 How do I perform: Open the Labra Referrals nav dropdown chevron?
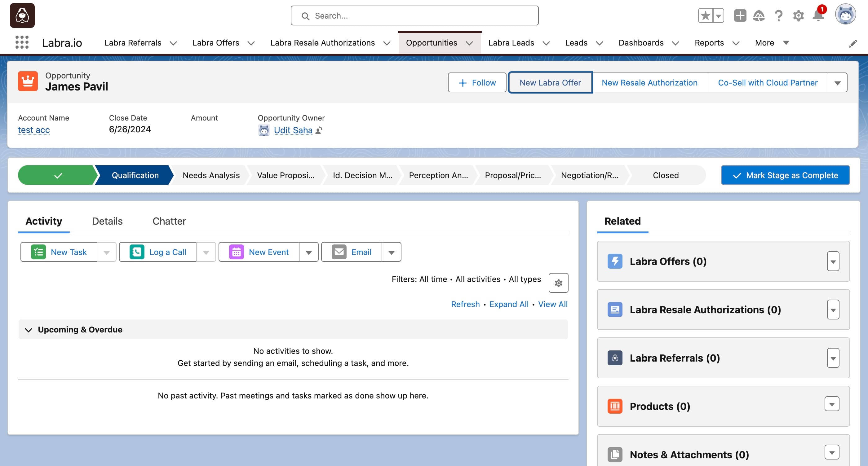tap(173, 43)
